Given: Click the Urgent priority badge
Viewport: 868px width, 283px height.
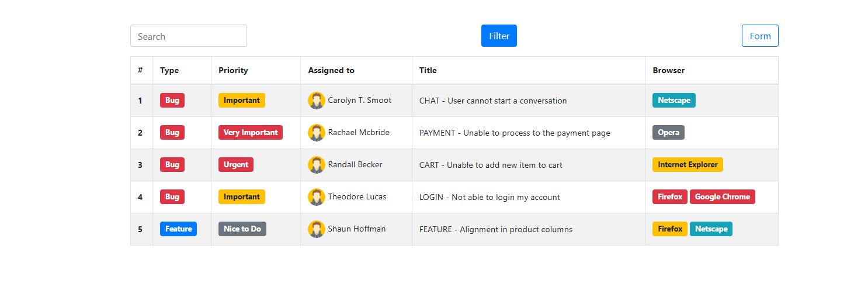Looking at the screenshot, I should [236, 165].
